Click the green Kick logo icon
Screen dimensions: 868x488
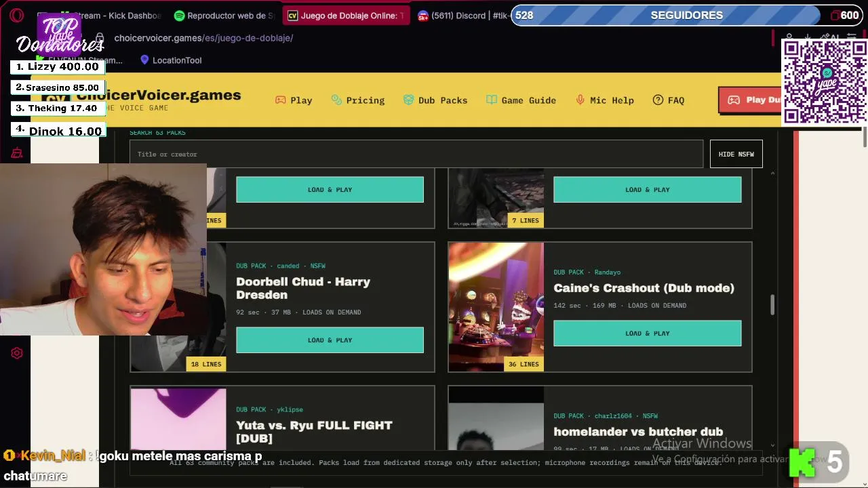point(802,462)
